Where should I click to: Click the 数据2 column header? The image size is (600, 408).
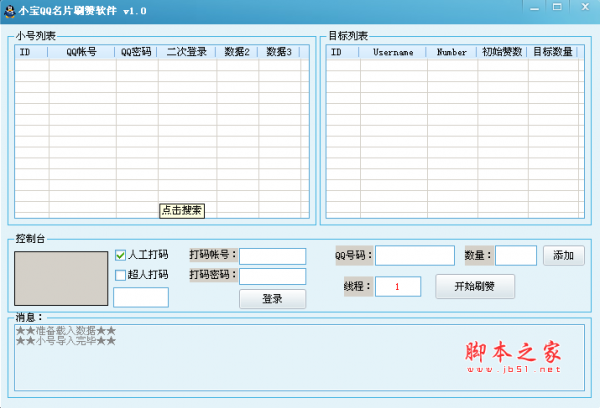pos(237,52)
